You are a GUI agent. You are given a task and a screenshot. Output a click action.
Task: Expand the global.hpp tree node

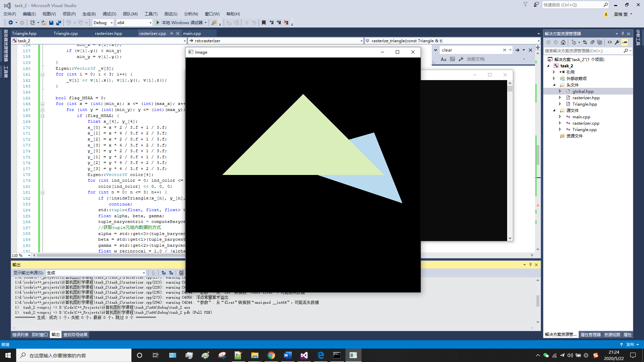[x=560, y=91]
